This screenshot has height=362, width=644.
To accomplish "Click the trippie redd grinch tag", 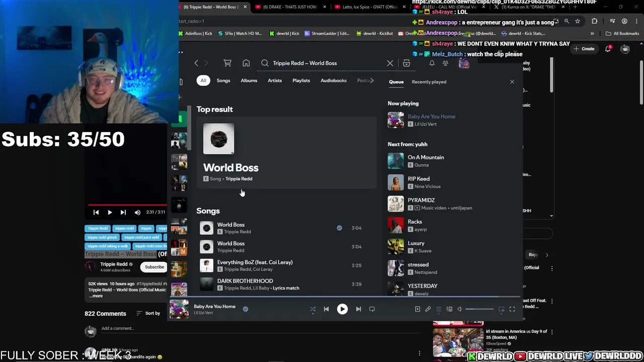I will (102, 237).
